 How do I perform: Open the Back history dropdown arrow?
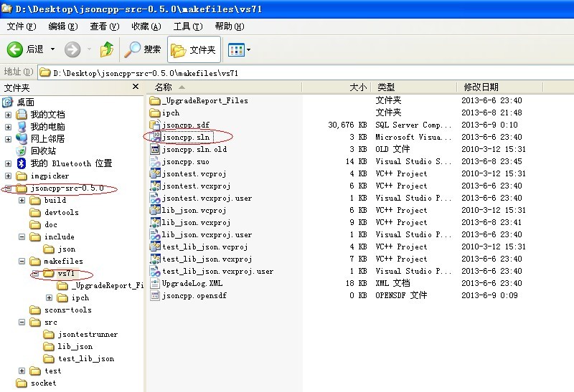(x=52, y=49)
